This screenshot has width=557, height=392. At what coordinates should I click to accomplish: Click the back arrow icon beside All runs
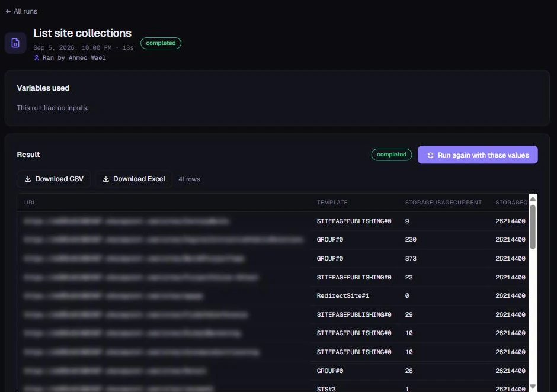[x=8, y=11]
